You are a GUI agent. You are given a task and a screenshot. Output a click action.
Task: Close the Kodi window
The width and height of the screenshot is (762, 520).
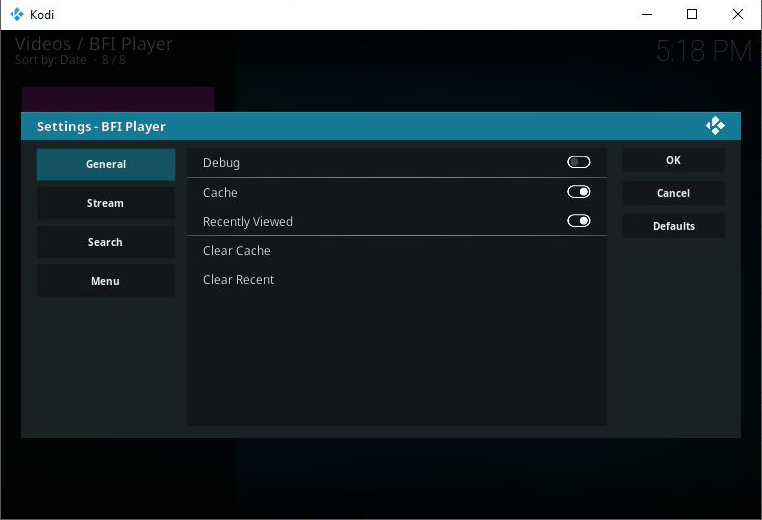tap(738, 15)
